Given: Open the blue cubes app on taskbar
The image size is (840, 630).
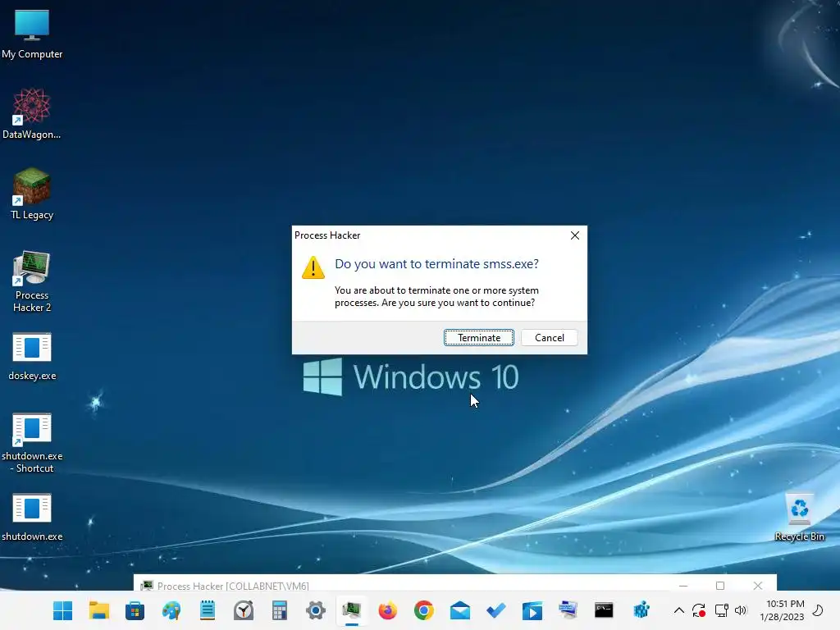Looking at the screenshot, I should pos(641,610).
